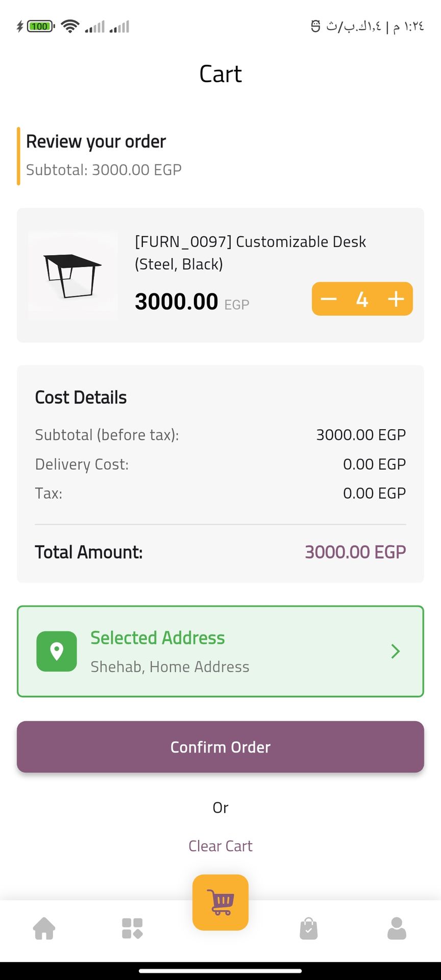The image size is (441, 980).
Task: Tap the quantity number 4
Action: [362, 300]
